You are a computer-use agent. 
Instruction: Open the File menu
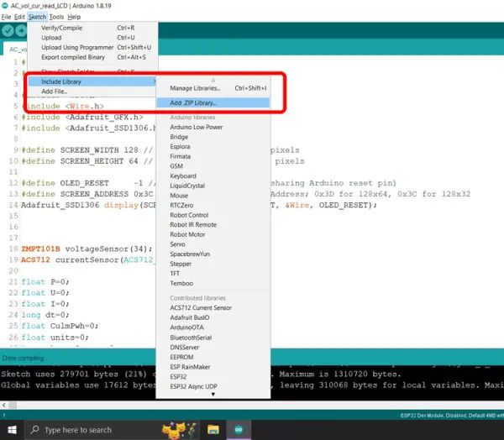pos(6,17)
